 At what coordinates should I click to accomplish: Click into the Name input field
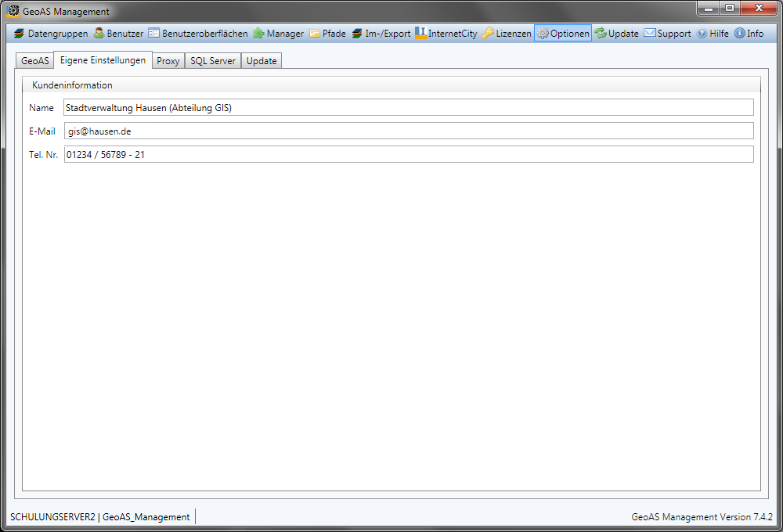tap(408, 108)
